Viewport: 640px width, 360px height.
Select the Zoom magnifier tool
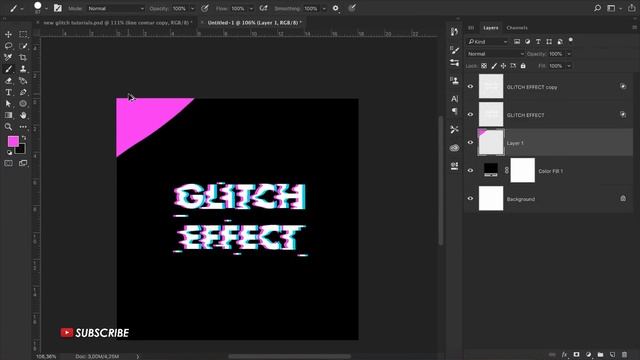coord(8,127)
